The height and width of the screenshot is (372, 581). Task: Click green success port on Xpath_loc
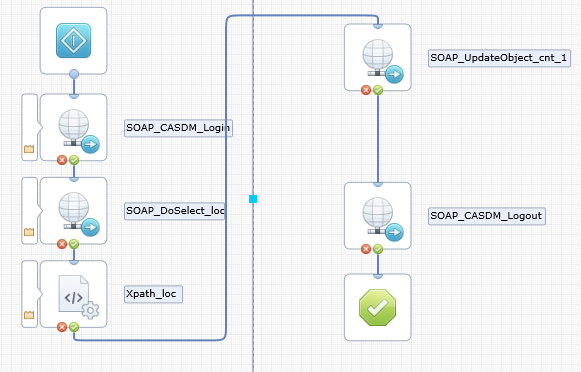point(74,327)
